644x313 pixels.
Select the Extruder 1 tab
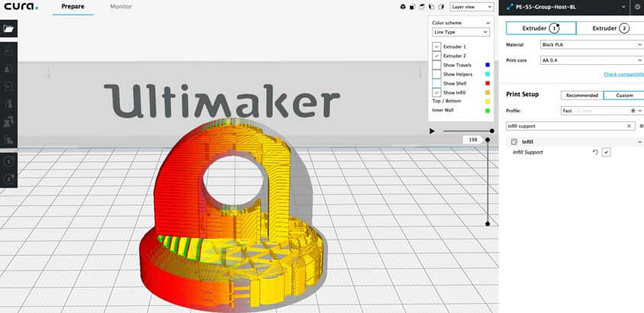[541, 28]
